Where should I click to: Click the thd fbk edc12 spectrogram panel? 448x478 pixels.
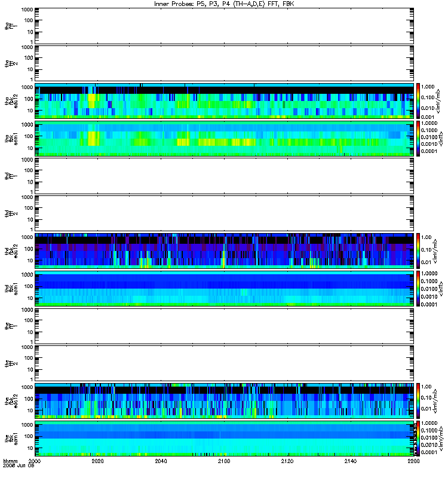coord(224,251)
